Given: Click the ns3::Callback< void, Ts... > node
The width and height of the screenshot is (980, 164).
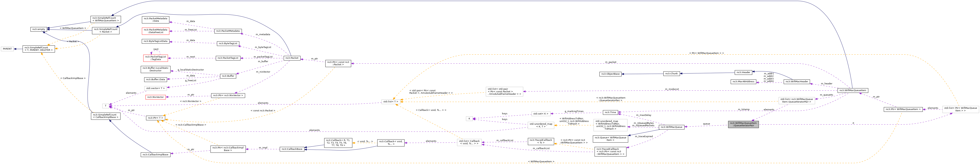Looking at the screenshot, I should coord(391,143).
